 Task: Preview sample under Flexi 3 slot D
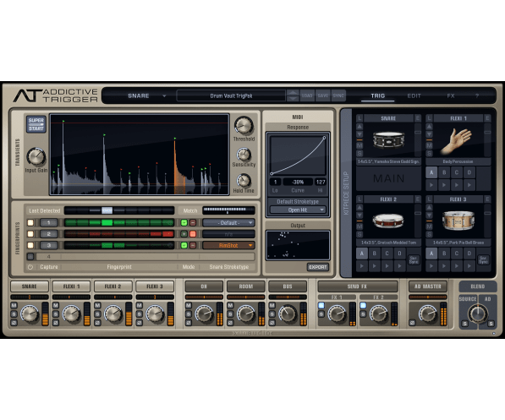(469, 266)
